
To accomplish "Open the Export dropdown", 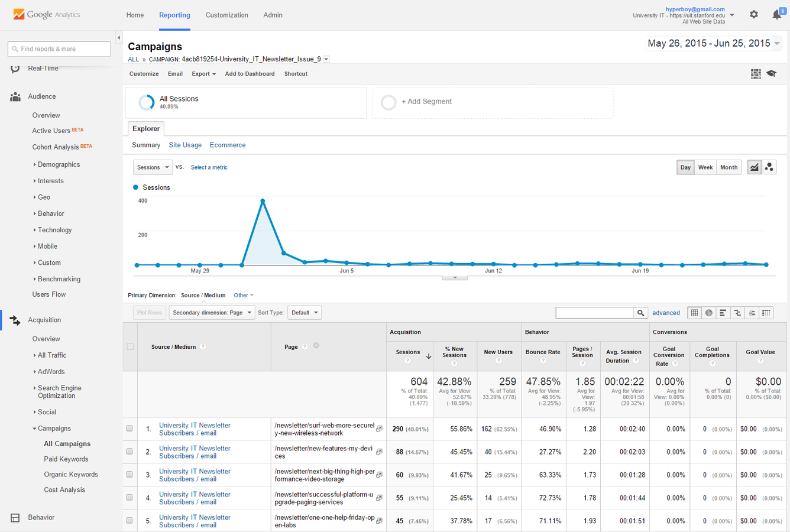I will coord(203,74).
